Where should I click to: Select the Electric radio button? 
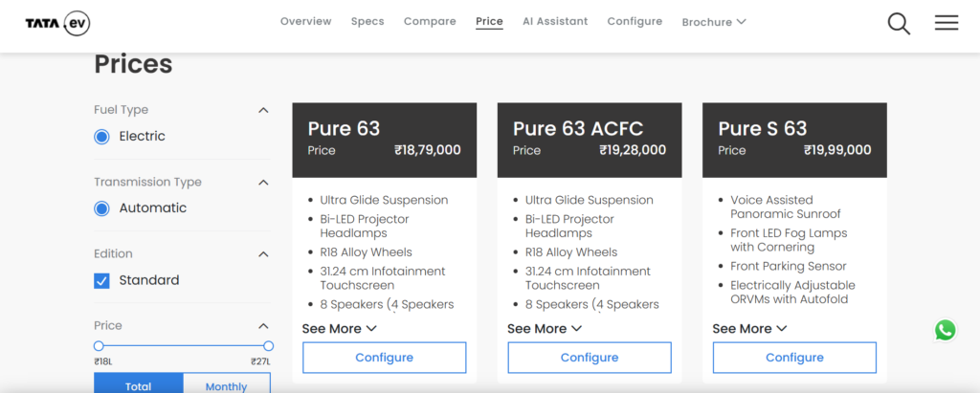(101, 137)
